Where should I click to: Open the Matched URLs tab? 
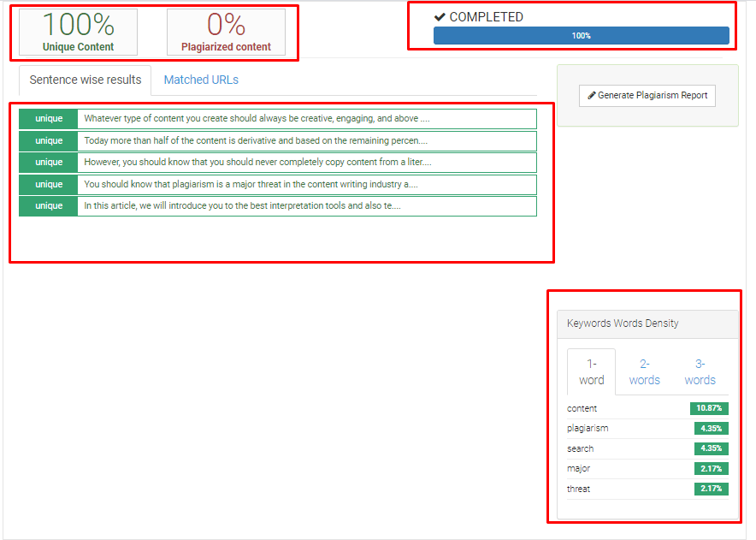coord(201,80)
